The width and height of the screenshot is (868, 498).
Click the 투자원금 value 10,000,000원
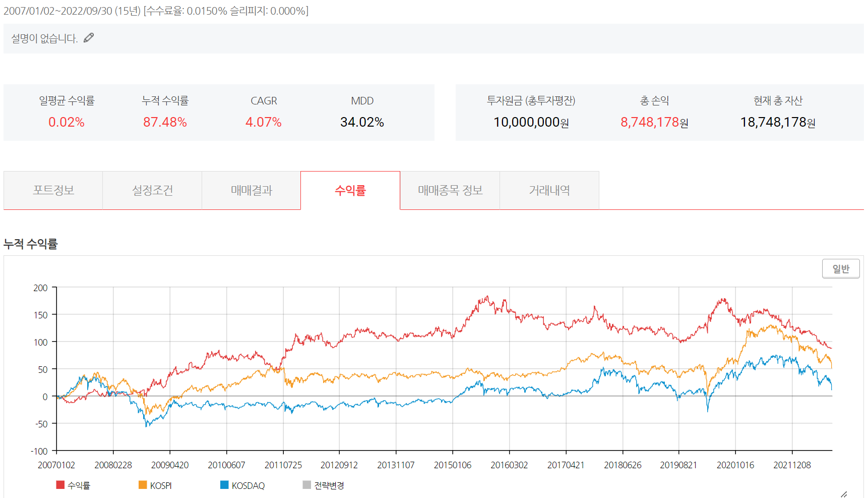[531, 122]
